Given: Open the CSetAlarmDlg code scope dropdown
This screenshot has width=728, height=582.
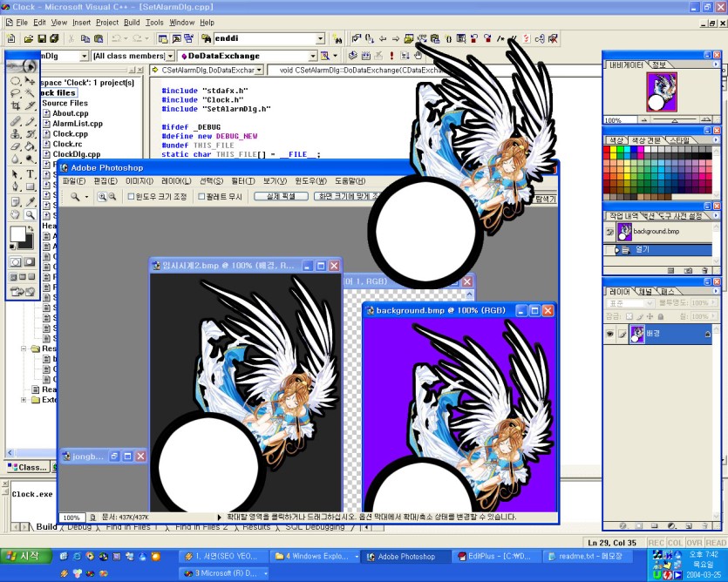Looking at the screenshot, I should tap(259, 70).
